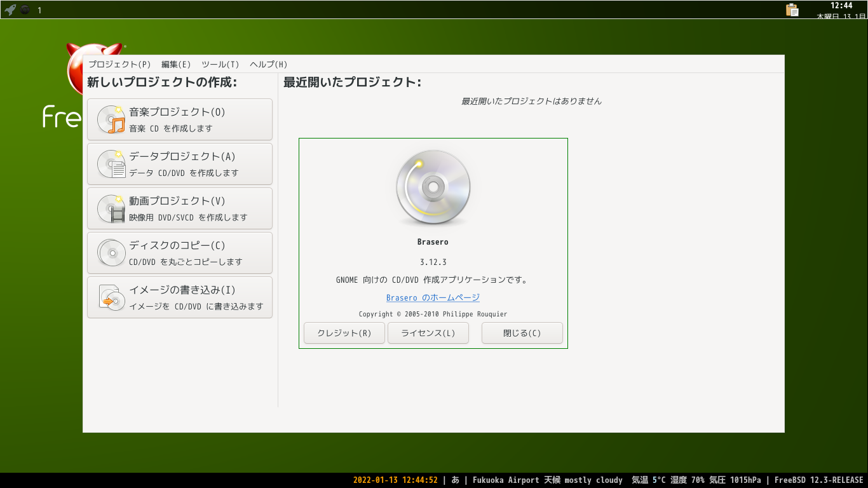Click the 最近開いたプロジェクト heading
868x488 pixels.
pyautogui.click(x=352, y=83)
